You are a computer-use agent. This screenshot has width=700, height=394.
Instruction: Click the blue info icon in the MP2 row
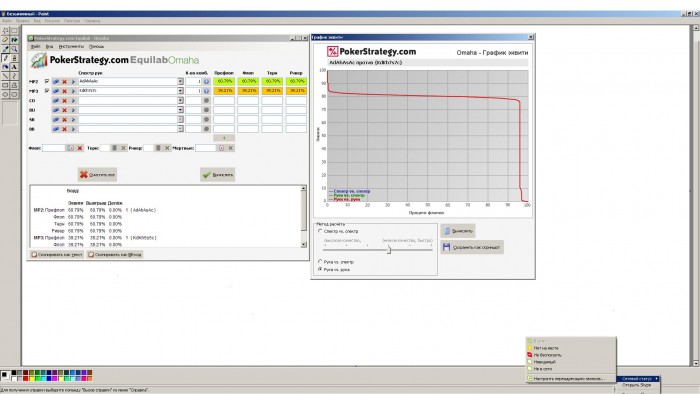click(x=206, y=82)
